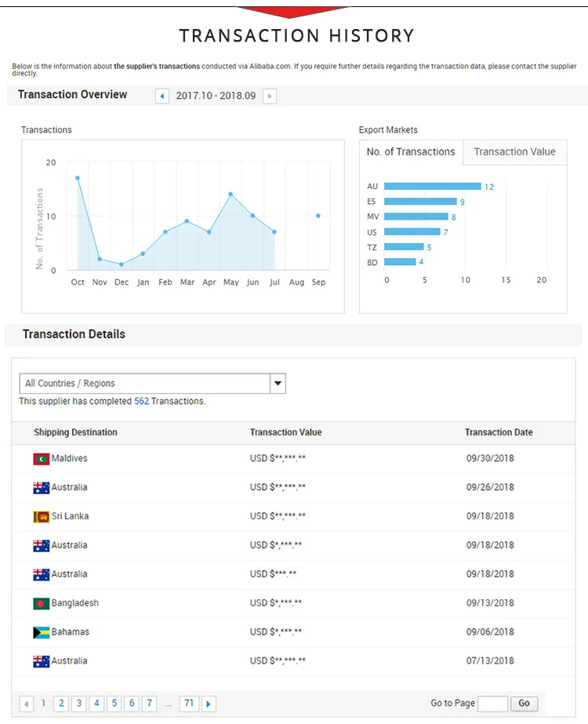Go to page 2 of transactions
Image resolution: width=588 pixels, height=724 pixels.
click(x=61, y=704)
